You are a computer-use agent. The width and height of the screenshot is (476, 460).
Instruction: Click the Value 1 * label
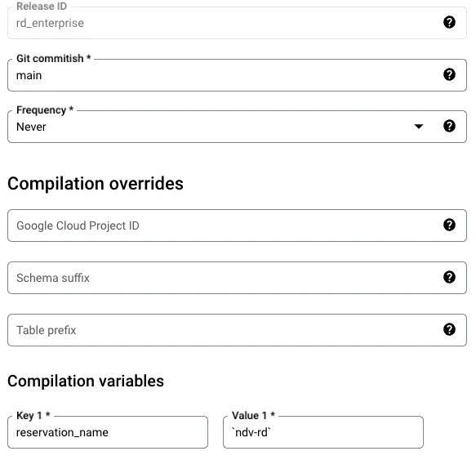click(x=253, y=415)
